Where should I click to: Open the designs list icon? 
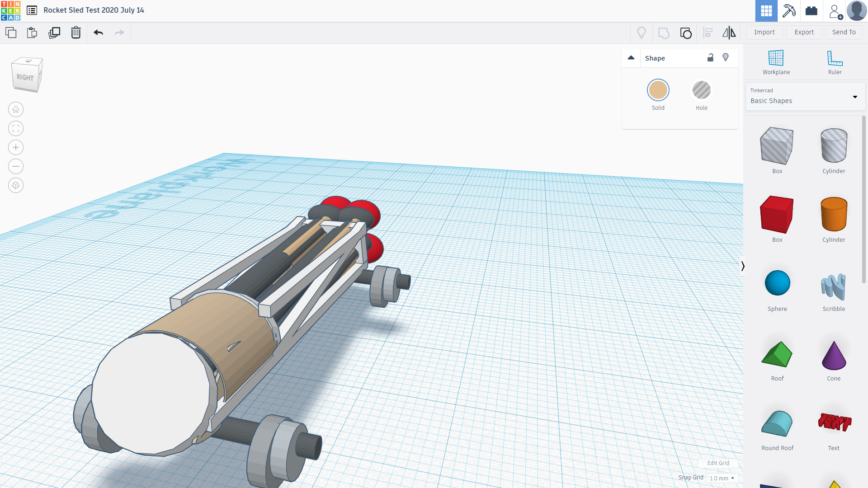coord(32,10)
